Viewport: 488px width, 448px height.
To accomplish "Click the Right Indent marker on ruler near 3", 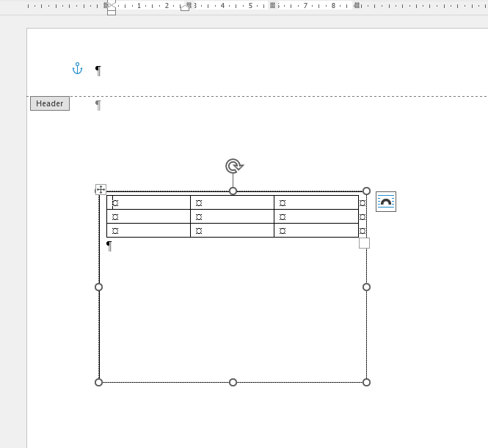I will point(185,7).
